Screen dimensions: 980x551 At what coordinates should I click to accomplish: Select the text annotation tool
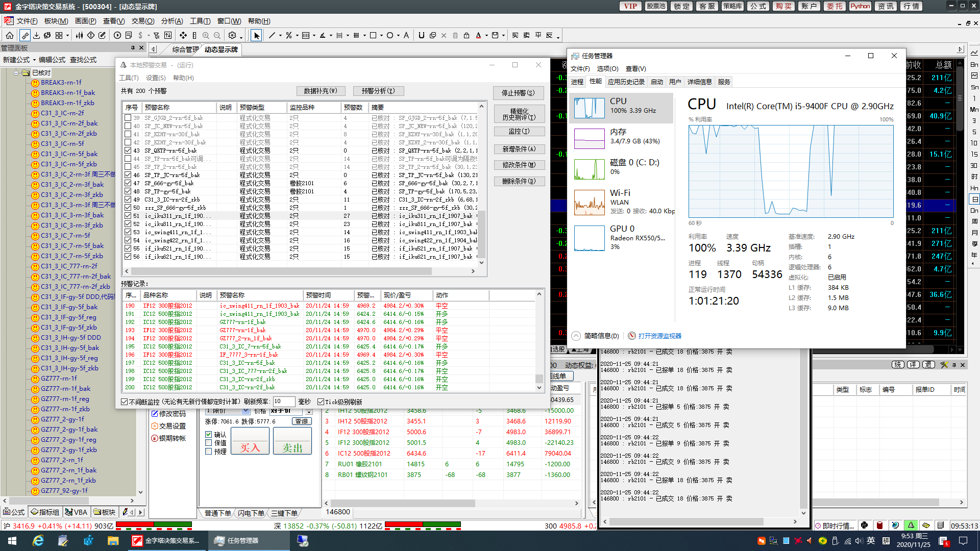[x=406, y=35]
